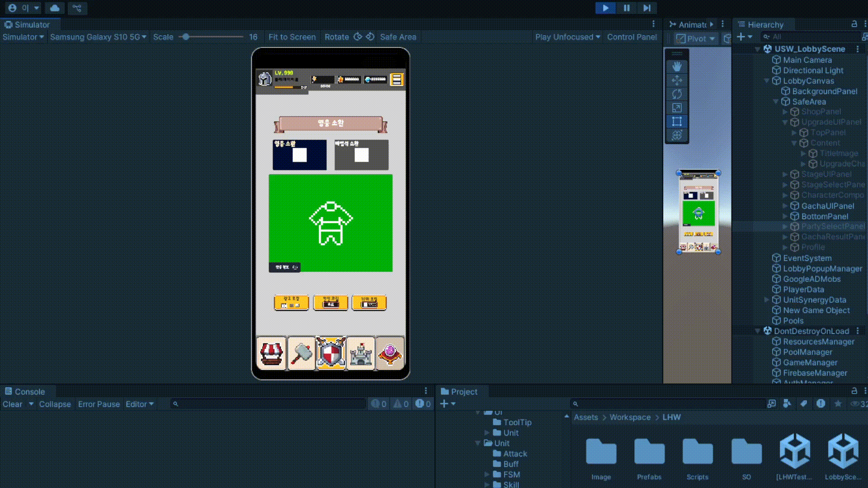
Task: Click search by label icon in Project
Action: point(803,404)
